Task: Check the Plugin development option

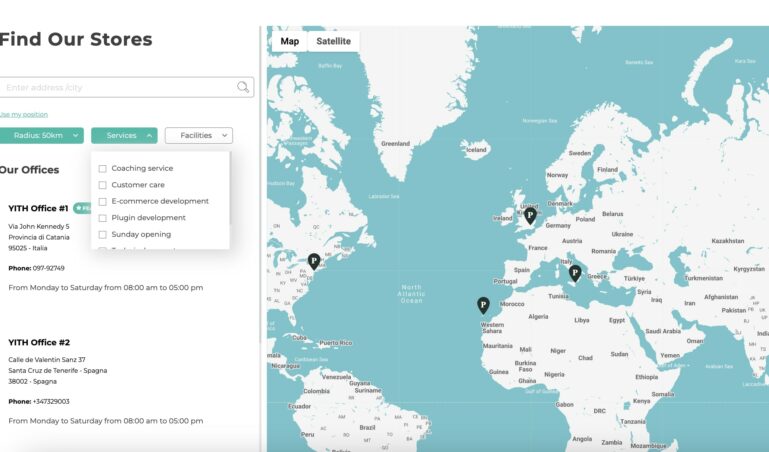Action: (103, 218)
